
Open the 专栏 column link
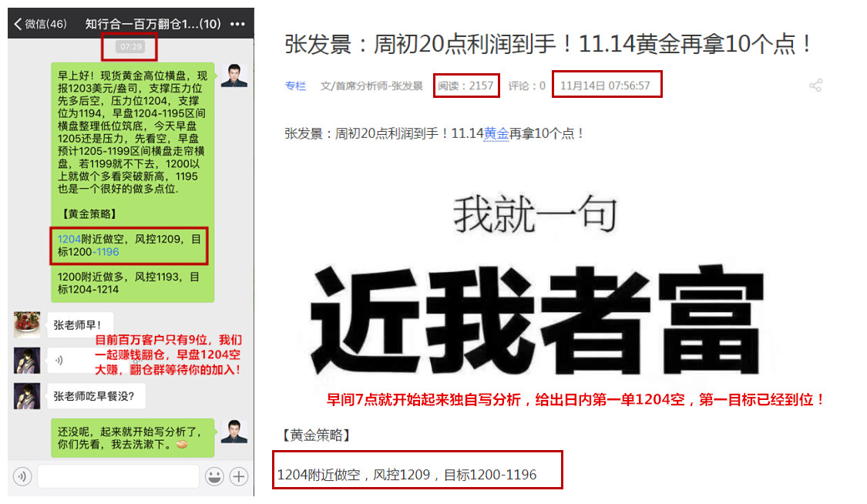295,86
